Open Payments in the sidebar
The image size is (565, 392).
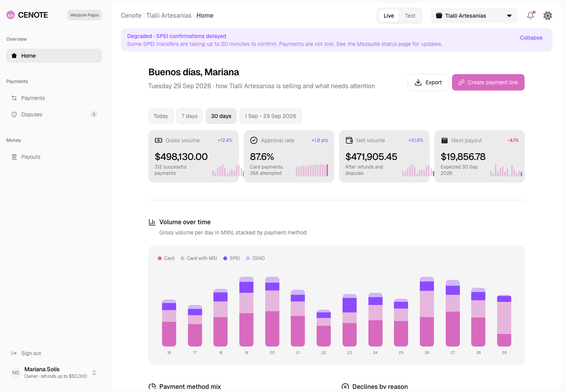pyautogui.click(x=54, y=98)
